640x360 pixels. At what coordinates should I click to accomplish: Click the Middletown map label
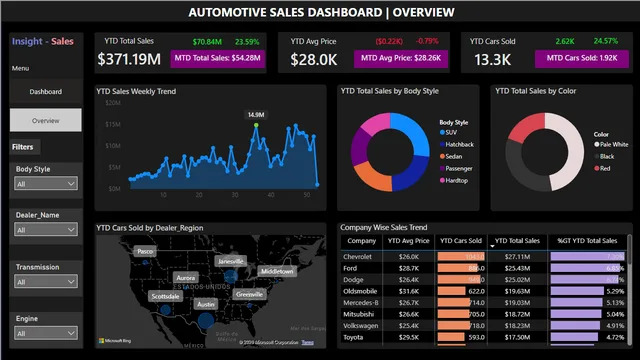(277, 271)
